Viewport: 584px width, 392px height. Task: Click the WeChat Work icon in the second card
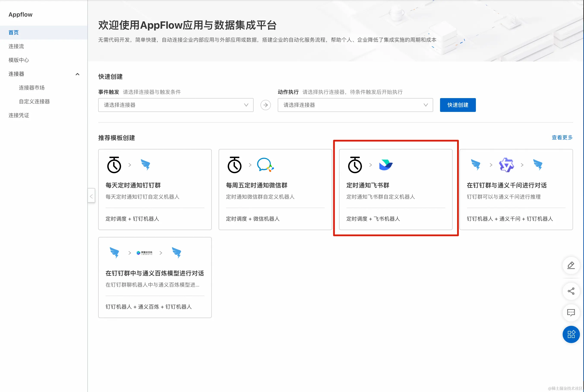coord(265,165)
